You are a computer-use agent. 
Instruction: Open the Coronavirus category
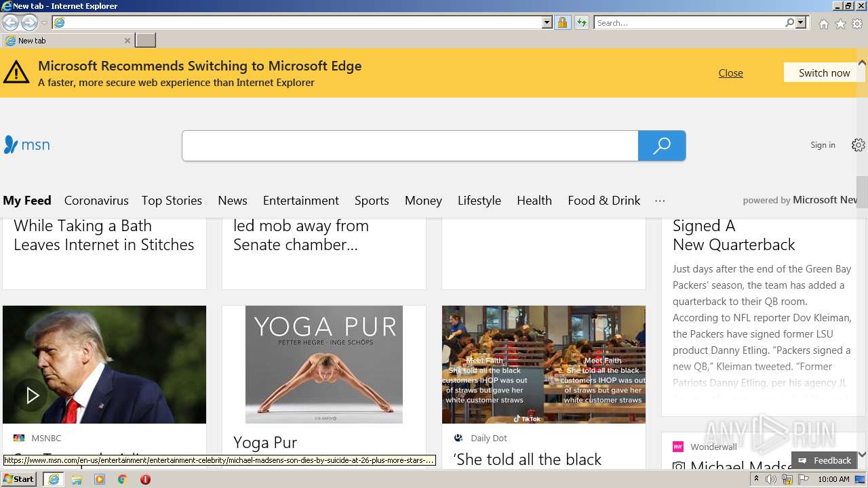[x=96, y=200]
